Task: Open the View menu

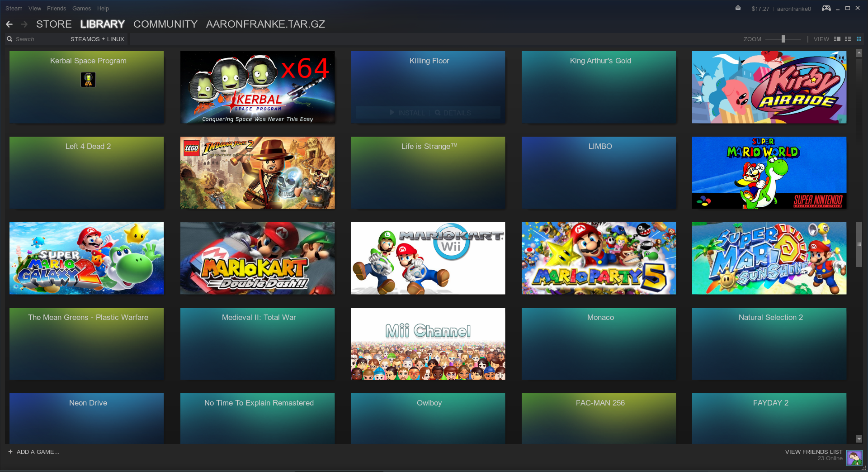Action: pos(35,8)
